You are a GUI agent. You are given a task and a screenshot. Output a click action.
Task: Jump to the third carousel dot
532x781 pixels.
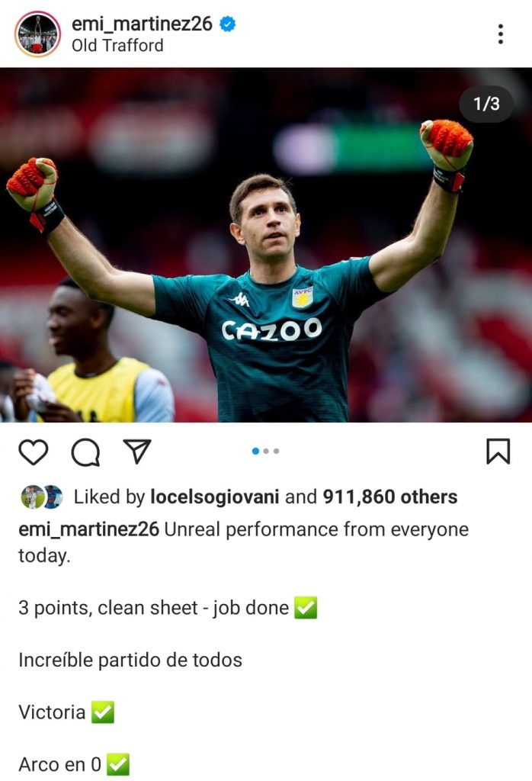pyautogui.click(x=277, y=452)
